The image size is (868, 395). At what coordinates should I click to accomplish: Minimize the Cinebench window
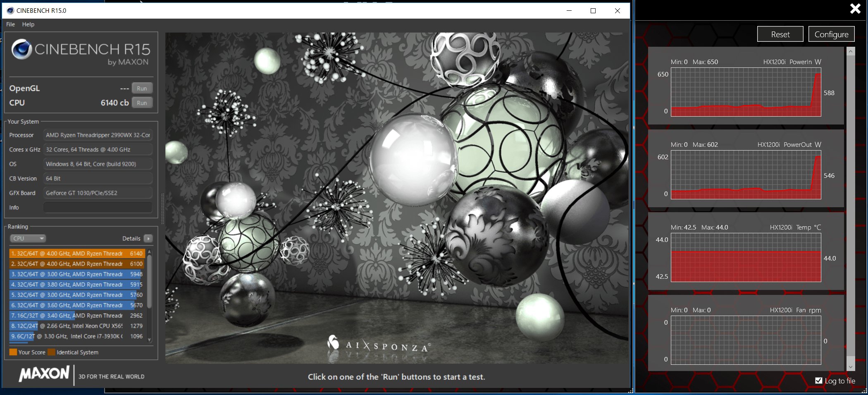click(569, 11)
